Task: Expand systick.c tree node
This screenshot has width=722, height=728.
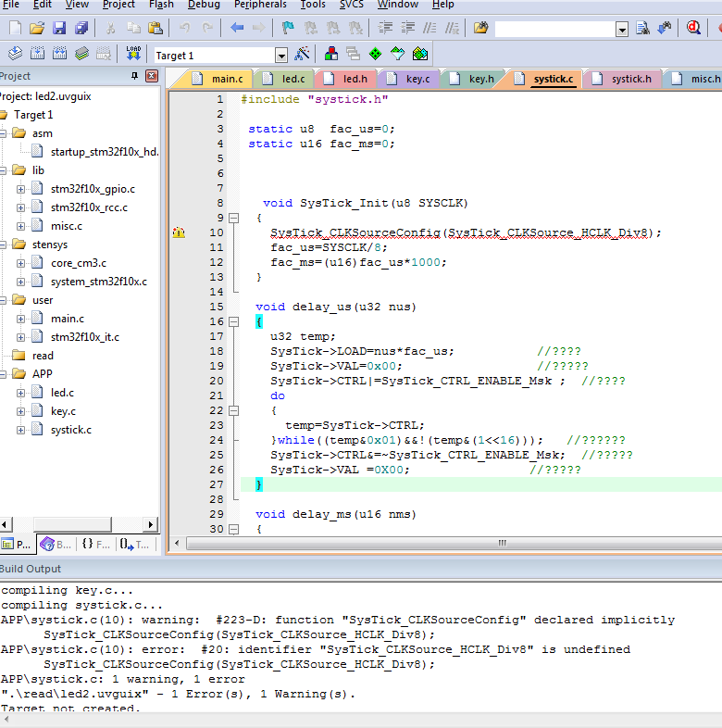Action: (x=20, y=430)
